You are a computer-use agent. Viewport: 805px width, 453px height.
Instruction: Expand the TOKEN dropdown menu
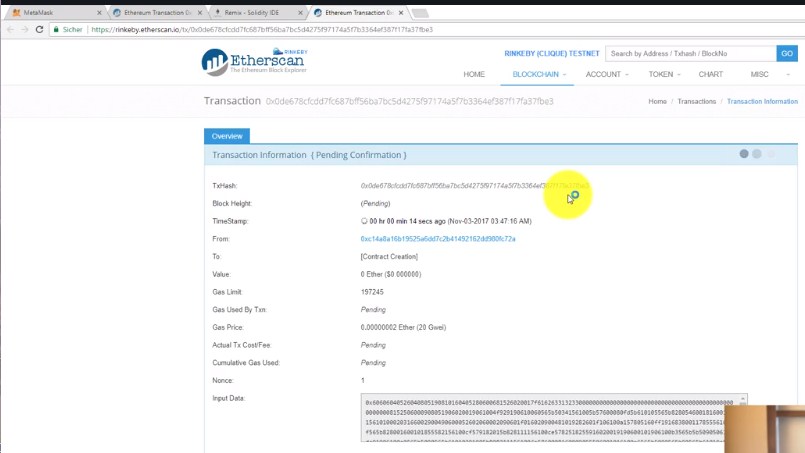coord(664,74)
